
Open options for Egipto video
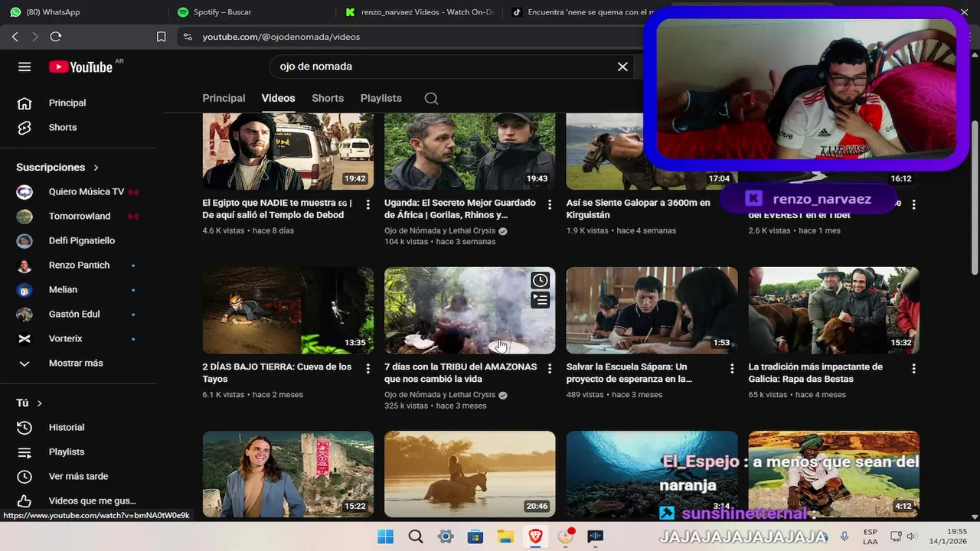point(367,204)
